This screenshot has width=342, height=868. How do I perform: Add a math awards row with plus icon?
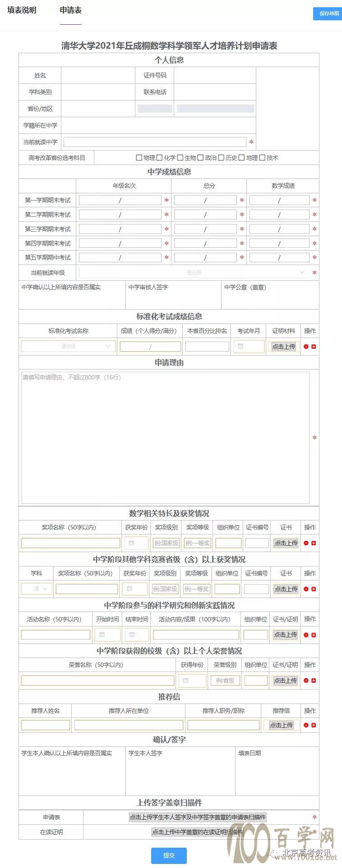314,543
